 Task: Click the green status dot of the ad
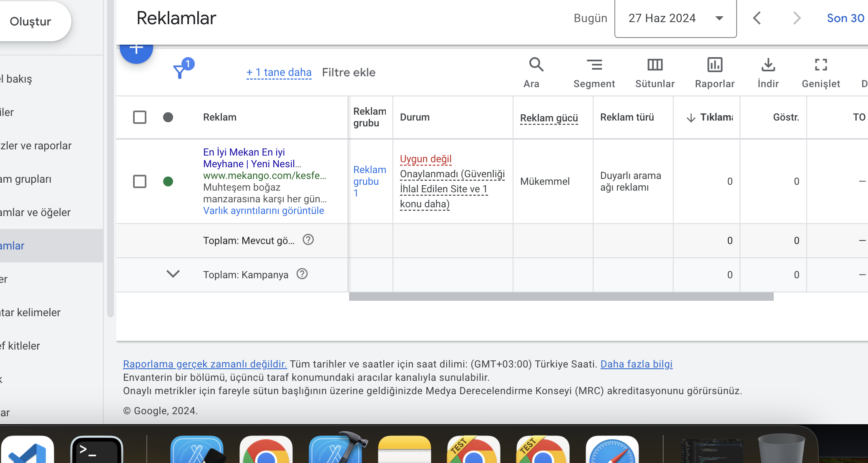click(x=168, y=181)
